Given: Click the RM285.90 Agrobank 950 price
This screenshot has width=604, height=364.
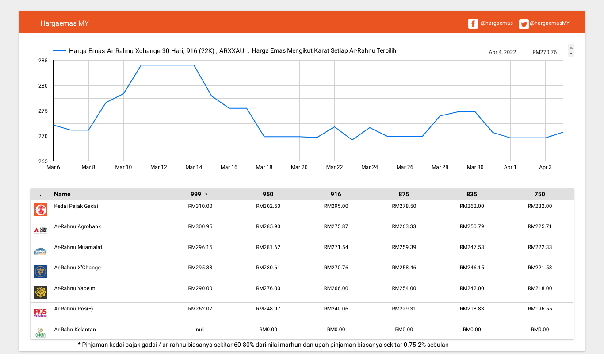Looking at the screenshot, I should tap(268, 226).
